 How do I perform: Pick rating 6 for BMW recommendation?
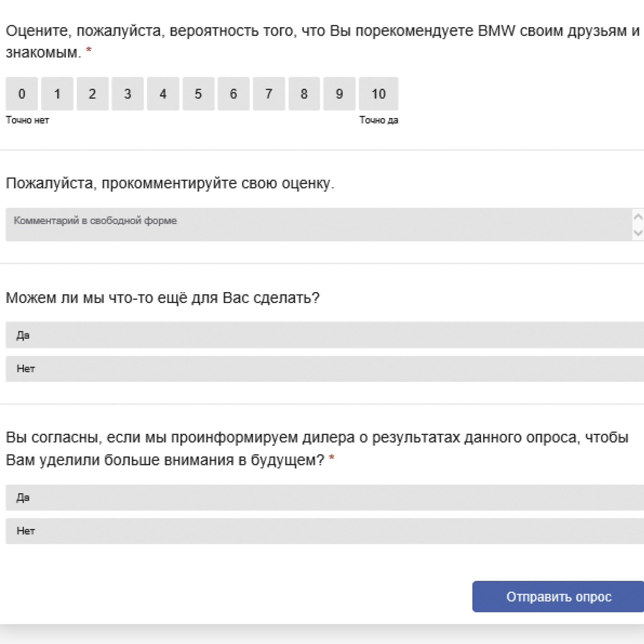(233, 94)
